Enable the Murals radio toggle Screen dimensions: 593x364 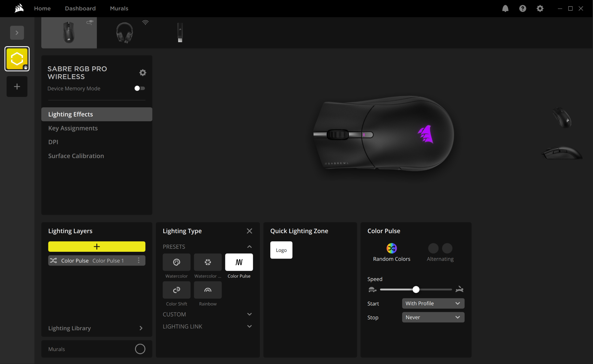pyautogui.click(x=140, y=349)
